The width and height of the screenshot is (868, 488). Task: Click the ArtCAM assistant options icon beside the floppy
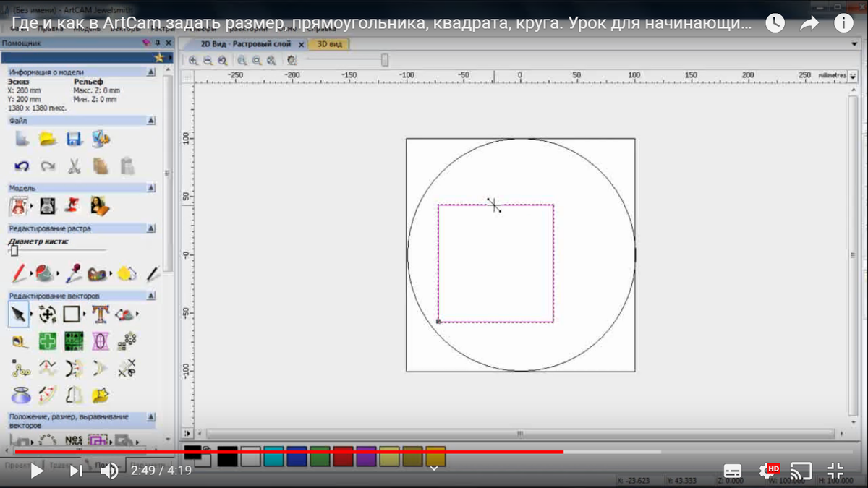101,138
